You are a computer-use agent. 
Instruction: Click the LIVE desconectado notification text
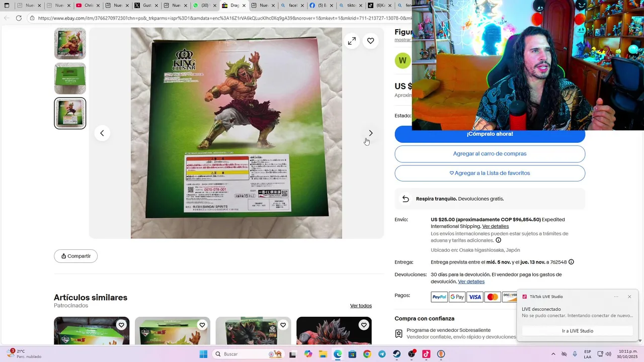[541, 309]
